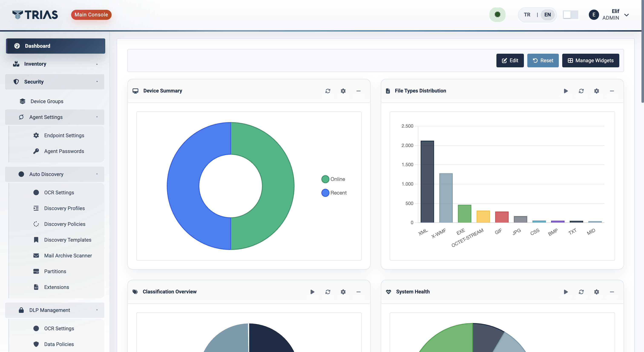Image resolution: width=644 pixels, height=352 pixels.
Task: Play the Classification Overview widget
Action: (x=312, y=292)
